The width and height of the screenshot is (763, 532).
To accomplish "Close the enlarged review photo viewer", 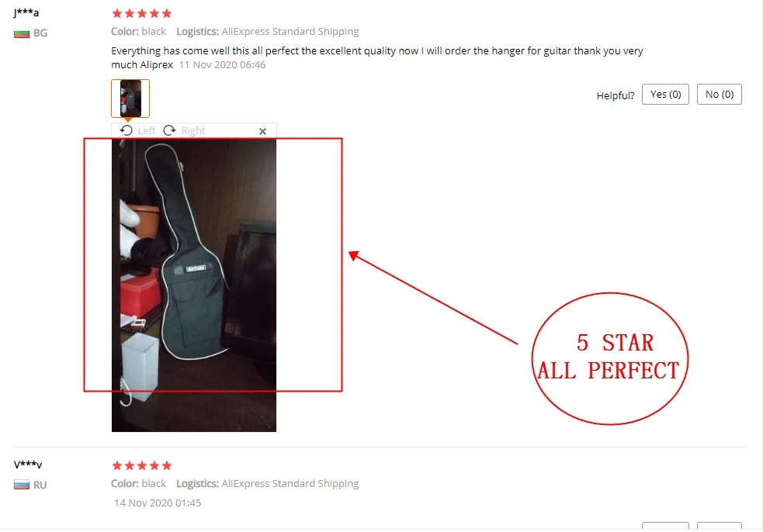I will tap(263, 131).
